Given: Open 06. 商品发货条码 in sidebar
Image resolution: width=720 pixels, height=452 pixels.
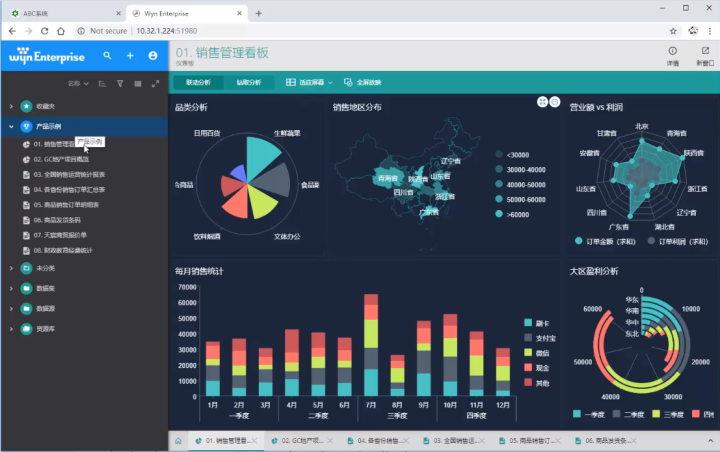Looking at the screenshot, I should click(57, 220).
